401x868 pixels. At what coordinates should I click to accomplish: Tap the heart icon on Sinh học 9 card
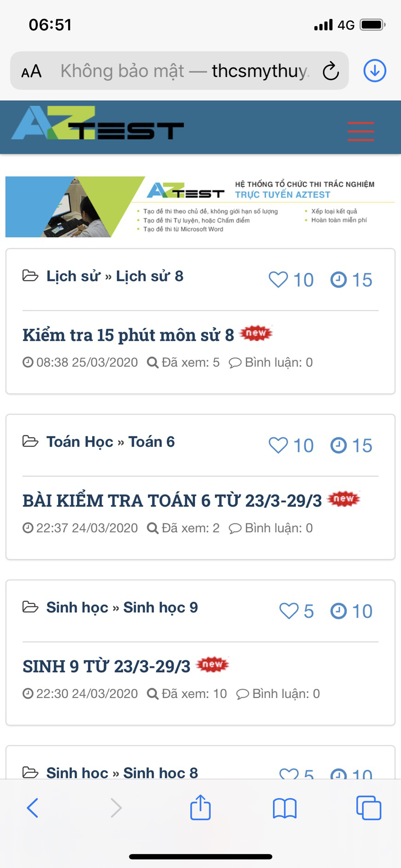tap(289, 611)
